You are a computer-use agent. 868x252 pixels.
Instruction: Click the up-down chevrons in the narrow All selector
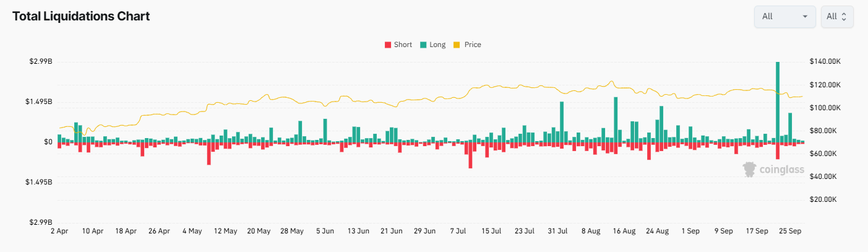844,17
